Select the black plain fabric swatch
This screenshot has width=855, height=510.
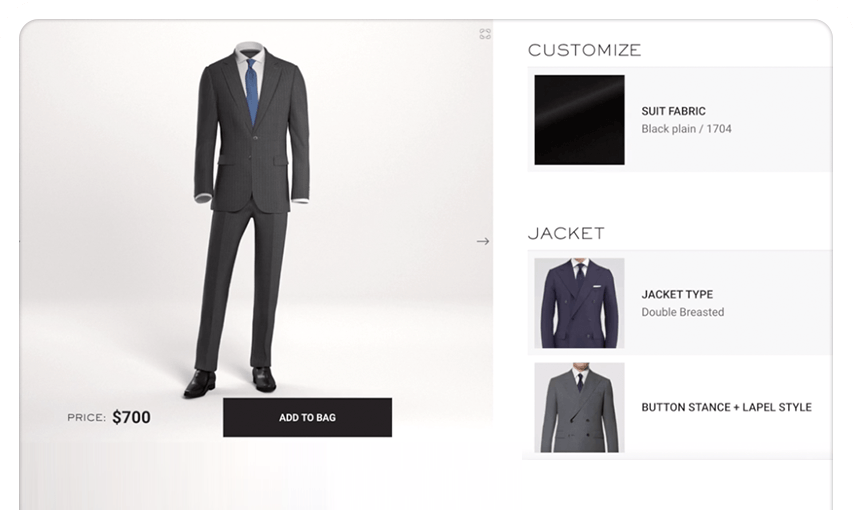pos(579,120)
